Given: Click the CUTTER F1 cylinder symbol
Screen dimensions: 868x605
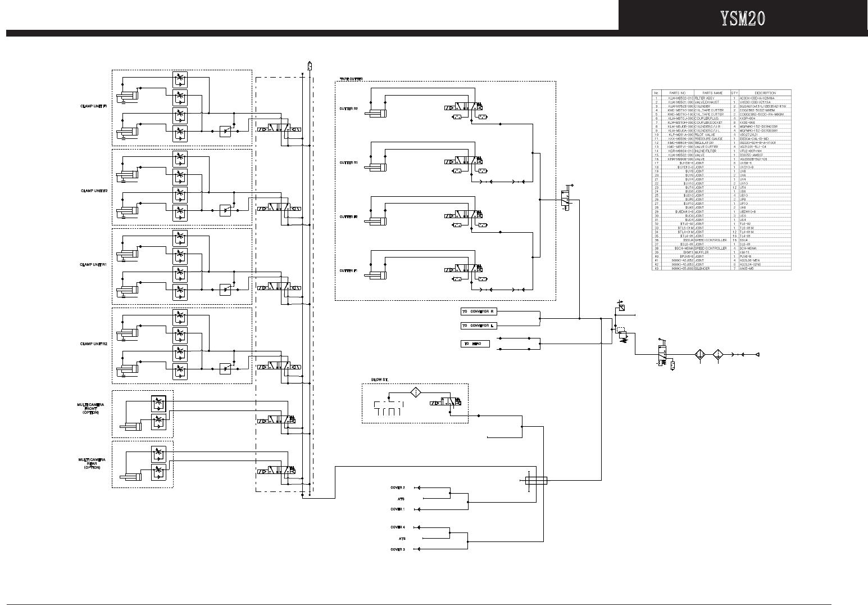Looking at the screenshot, I should pyautogui.click(x=376, y=276).
